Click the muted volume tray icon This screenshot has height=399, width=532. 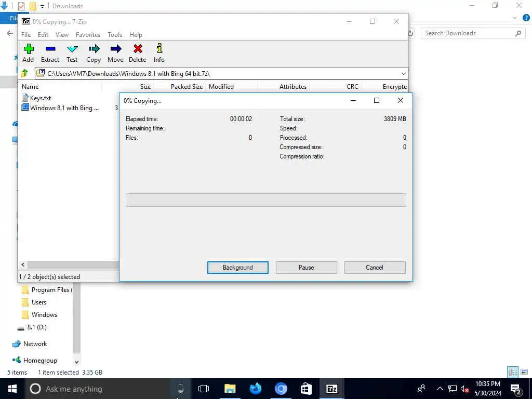click(464, 389)
